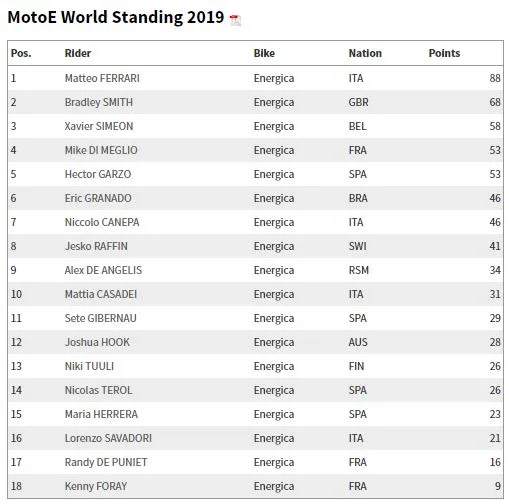
Task: Select the MotoE World Standing 2019 heading
Action: pos(116,17)
